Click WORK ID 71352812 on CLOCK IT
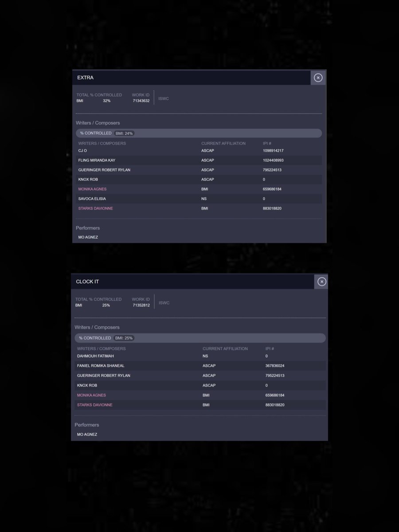 (141, 305)
